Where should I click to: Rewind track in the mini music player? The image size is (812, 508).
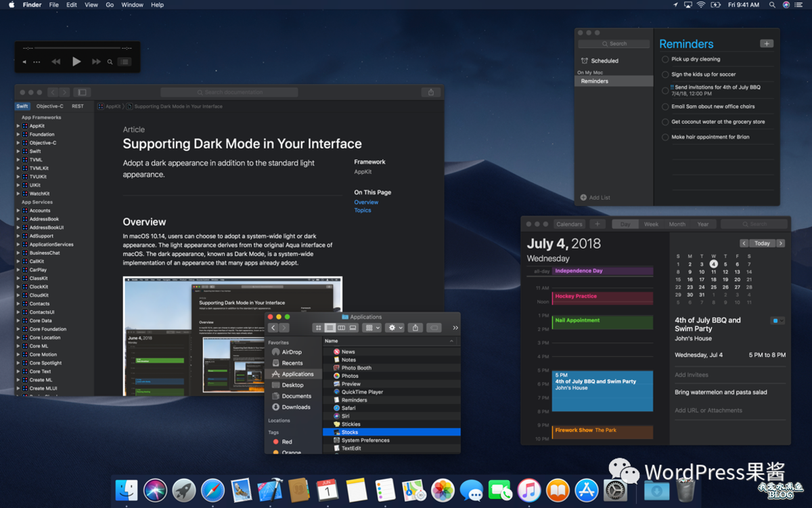pyautogui.click(x=56, y=62)
